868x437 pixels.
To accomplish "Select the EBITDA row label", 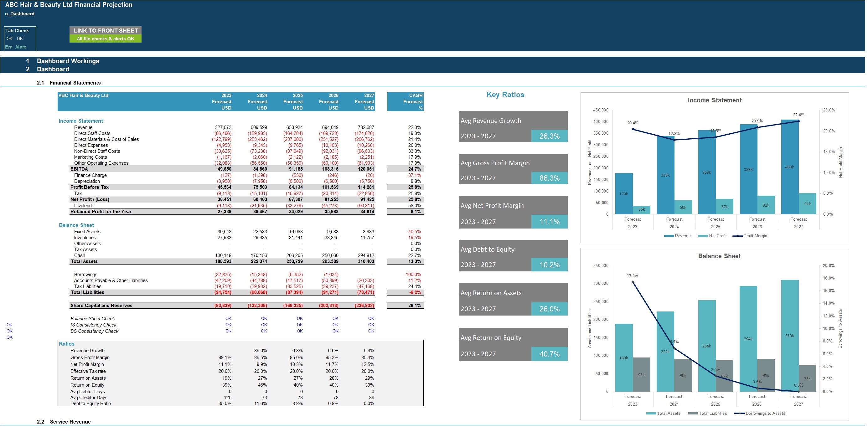I will coord(79,169).
